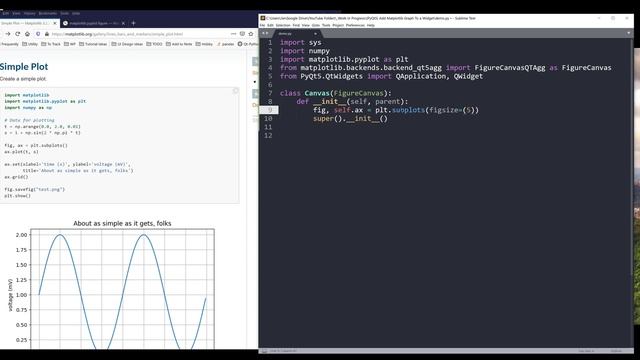The height and width of the screenshot is (360, 640).
Task: Reload the matplotlib page in Firefox
Action: [18, 34]
